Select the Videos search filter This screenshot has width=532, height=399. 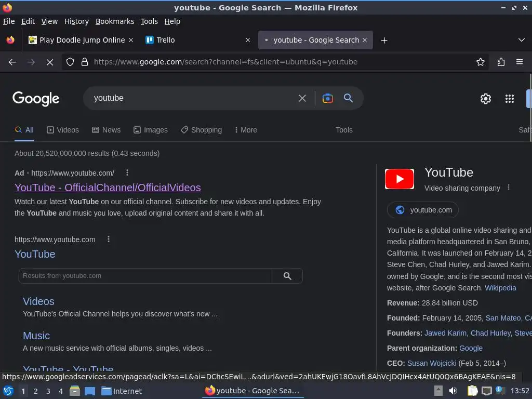click(63, 130)
